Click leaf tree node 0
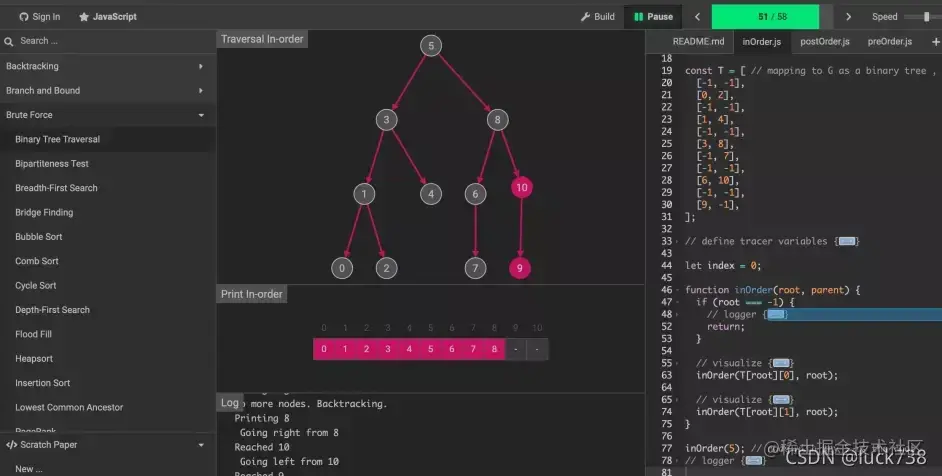 tap(342, 268)
